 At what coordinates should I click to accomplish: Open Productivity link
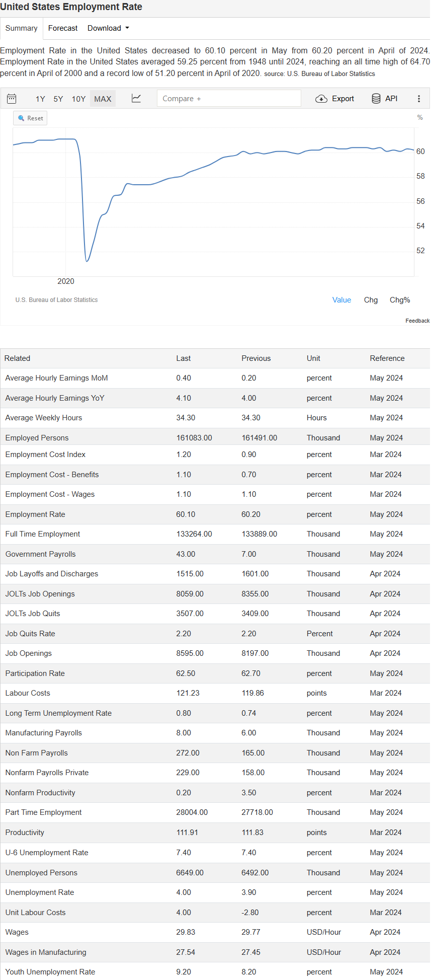point(25,833)
